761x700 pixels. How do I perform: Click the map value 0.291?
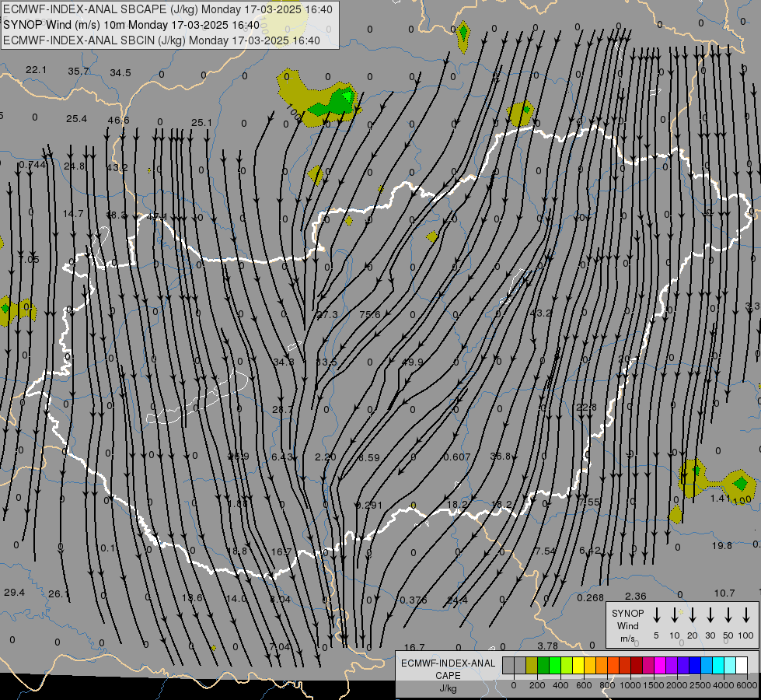(x=369, y=506)
